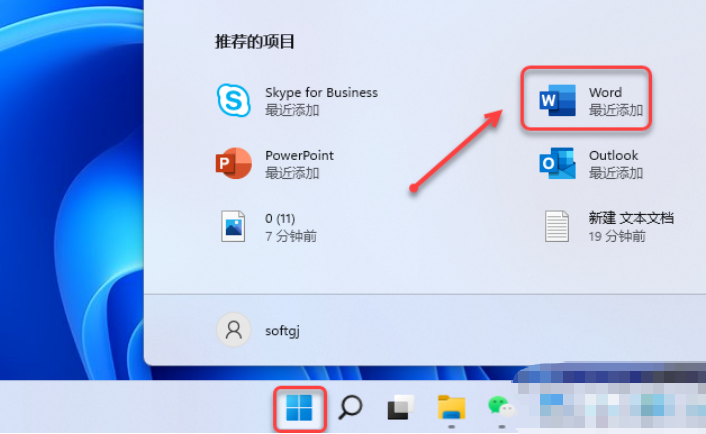Launch Outlook from recommended items
Viewport: 706px width, 434px height.
click(591, 163)
